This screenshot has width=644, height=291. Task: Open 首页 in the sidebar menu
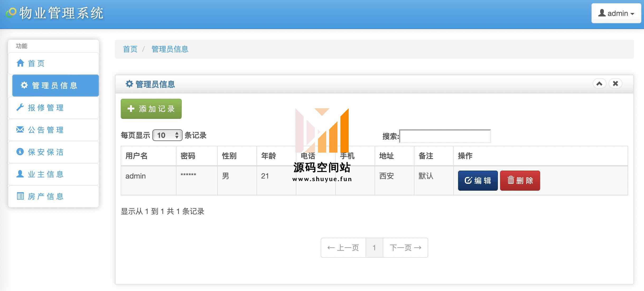(54, 63)
